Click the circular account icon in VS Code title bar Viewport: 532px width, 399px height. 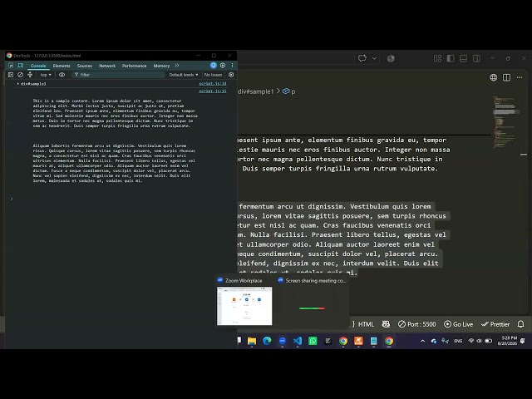(x=391, y=58)
